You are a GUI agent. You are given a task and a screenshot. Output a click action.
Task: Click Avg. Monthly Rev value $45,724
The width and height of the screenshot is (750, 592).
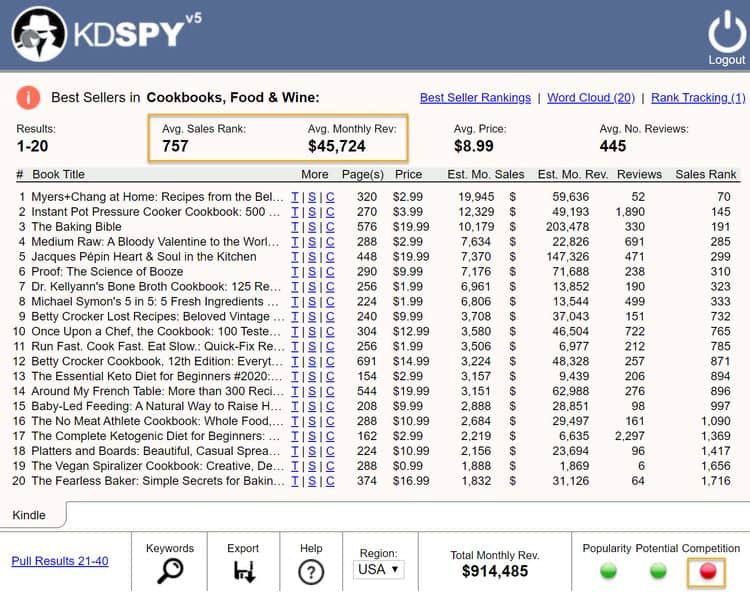tap(337, 146)
